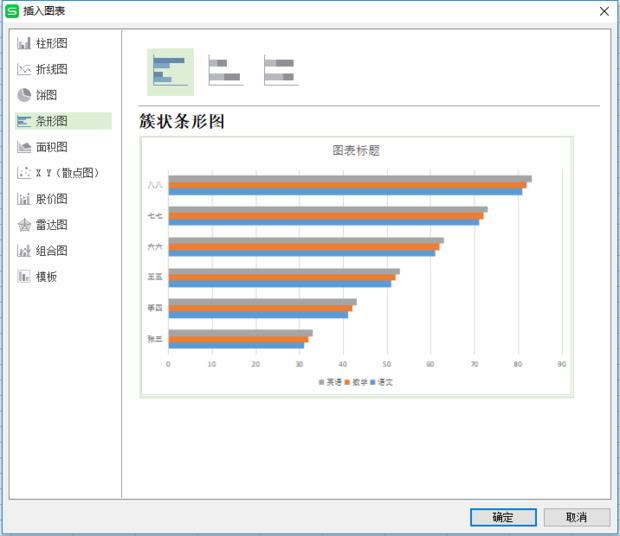The height and width of the screenshot is (536, 620).
Task: Select the 柱形图 column chart icon
Action: coord(24,43)
